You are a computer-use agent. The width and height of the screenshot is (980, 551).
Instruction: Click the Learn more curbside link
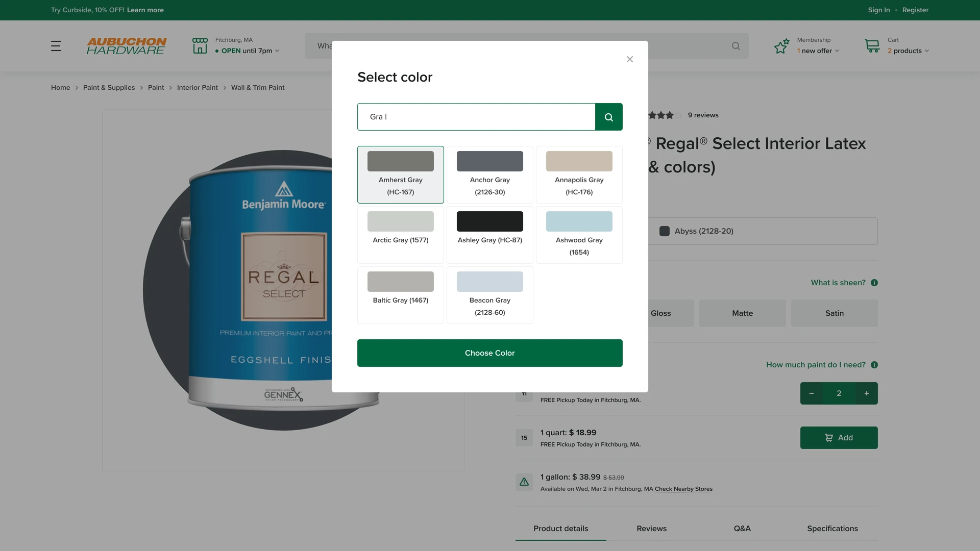[145, 10]
